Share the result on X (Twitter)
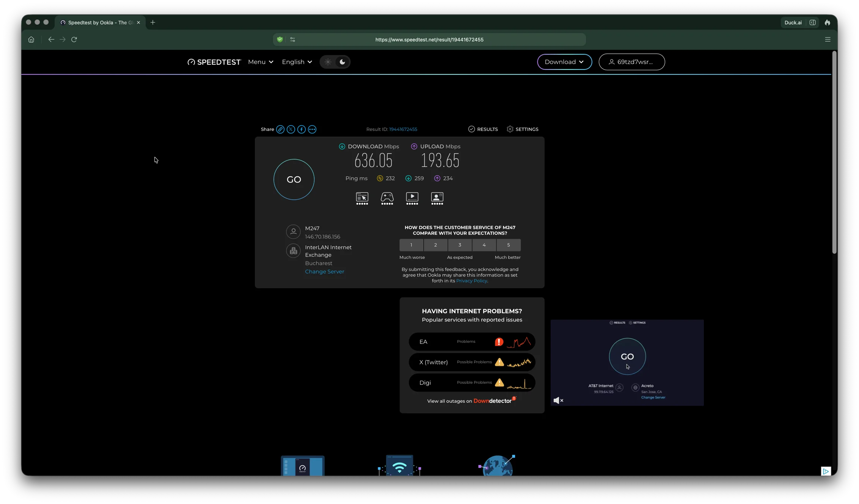The height and width of the screenshot is (504, 859). (291, 129)
